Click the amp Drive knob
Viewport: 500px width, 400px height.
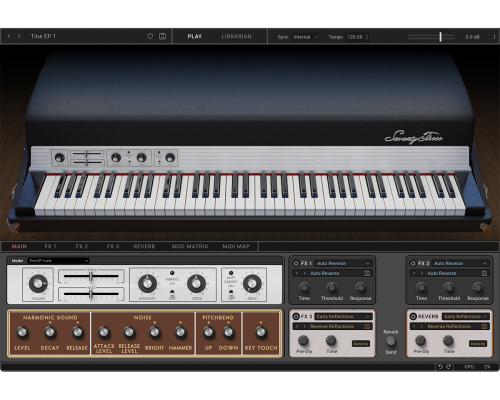point(252,284)
